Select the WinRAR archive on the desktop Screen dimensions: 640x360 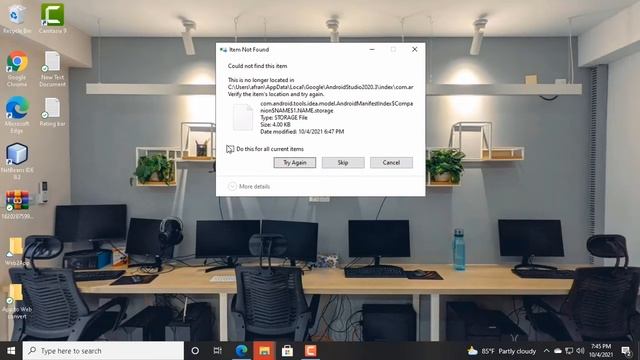coord(17,205)
